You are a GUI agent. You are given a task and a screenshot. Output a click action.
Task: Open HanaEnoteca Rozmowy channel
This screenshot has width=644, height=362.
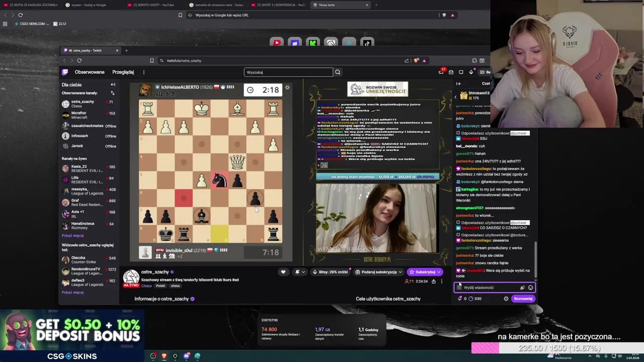(x=89, y=225)
